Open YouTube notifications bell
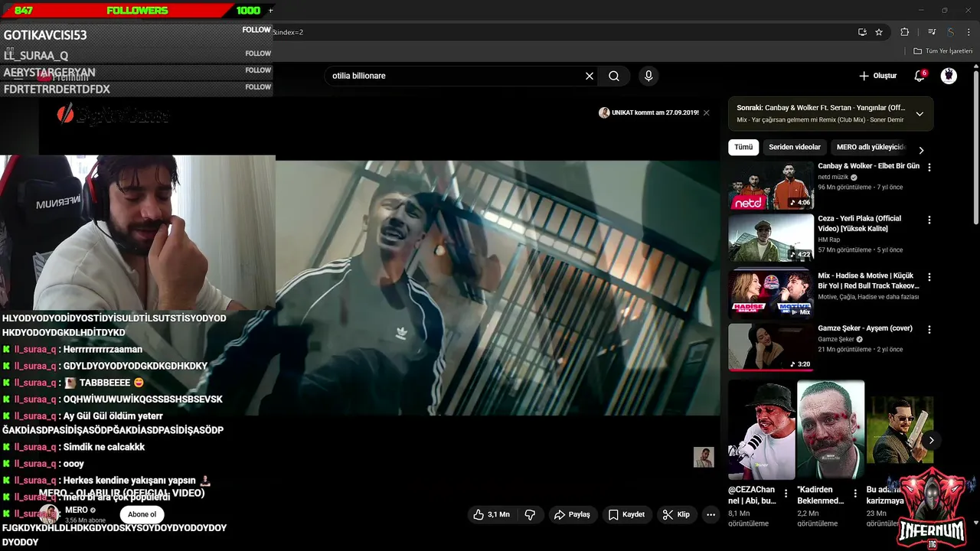 (x=920, y=76)
